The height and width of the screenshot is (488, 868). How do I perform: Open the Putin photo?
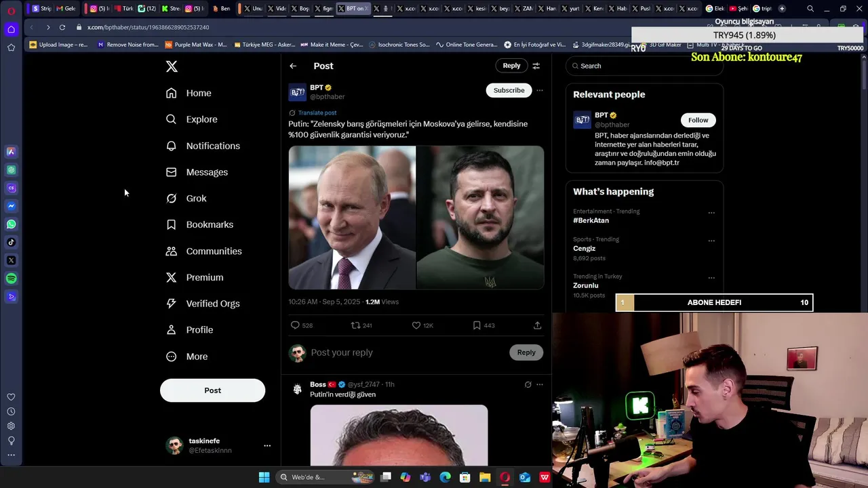[x=352, y=218]
